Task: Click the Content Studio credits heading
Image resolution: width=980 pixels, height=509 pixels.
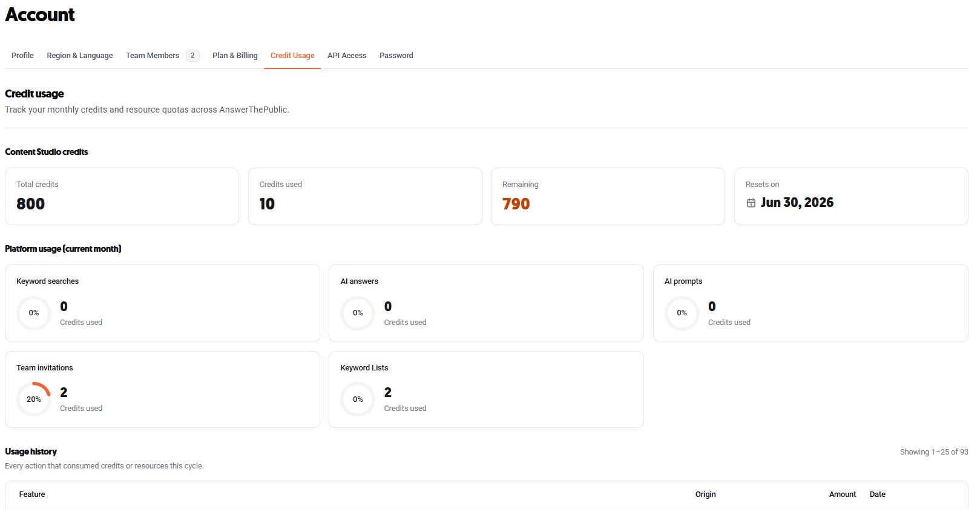Action: coord(47,152)
